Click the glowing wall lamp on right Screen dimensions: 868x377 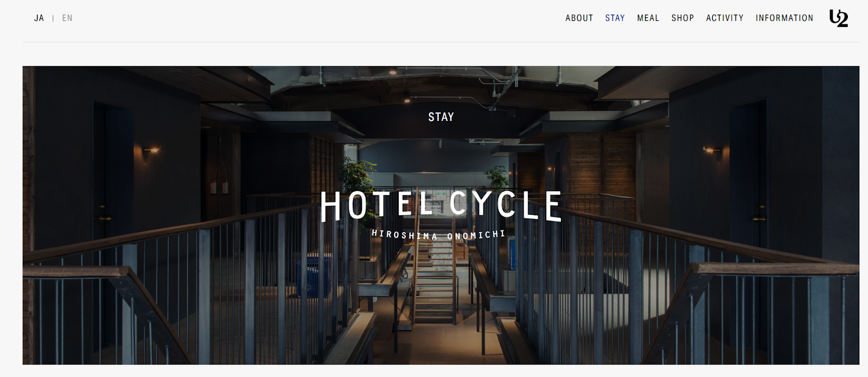click(711, 150)
